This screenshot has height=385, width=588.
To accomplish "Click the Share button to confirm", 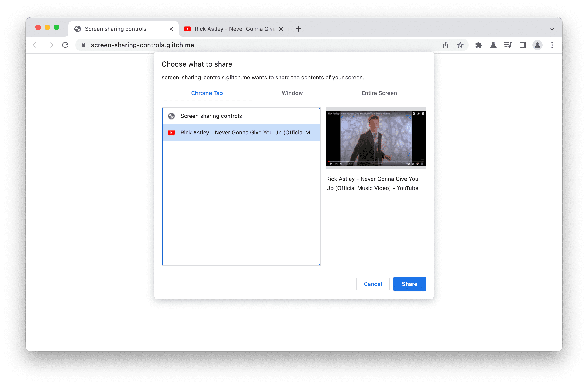I will [409, 284].
